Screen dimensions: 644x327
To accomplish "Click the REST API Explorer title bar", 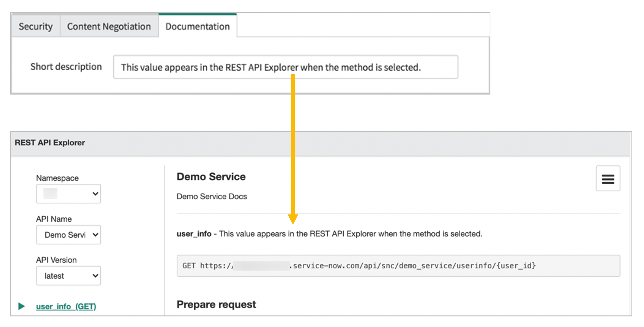I will point(50,142).
